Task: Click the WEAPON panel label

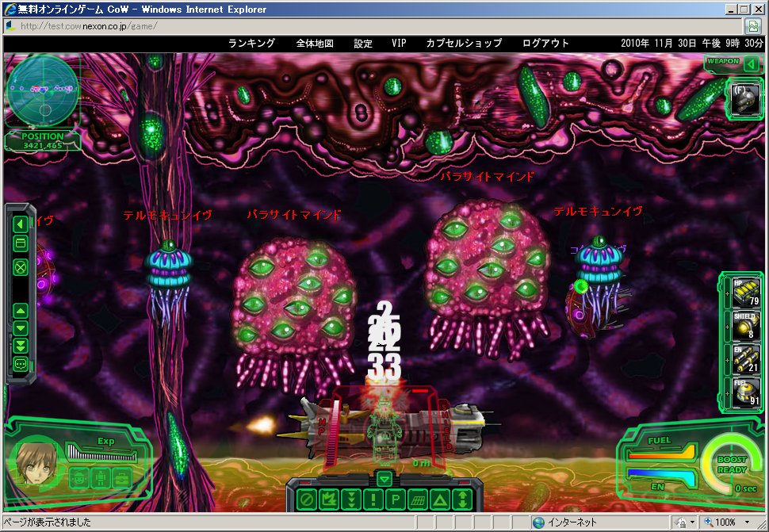Action: click(x=723, y=61)
